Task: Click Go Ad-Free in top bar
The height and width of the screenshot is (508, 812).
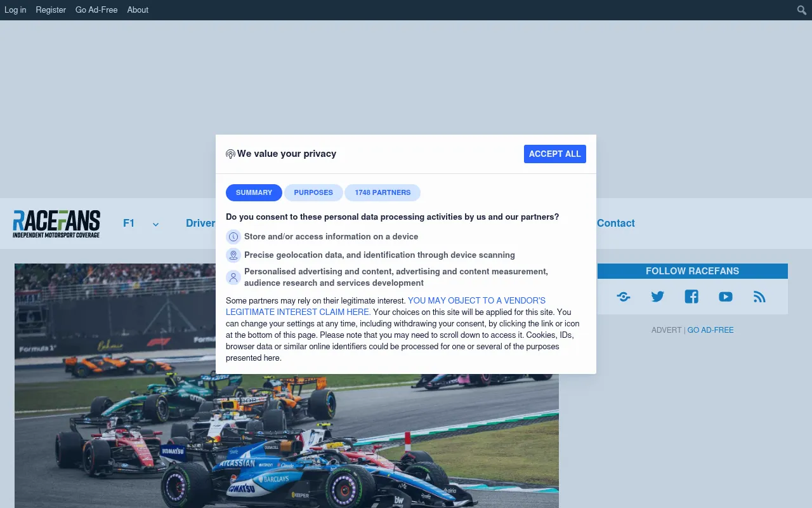Action: [96, 10]
